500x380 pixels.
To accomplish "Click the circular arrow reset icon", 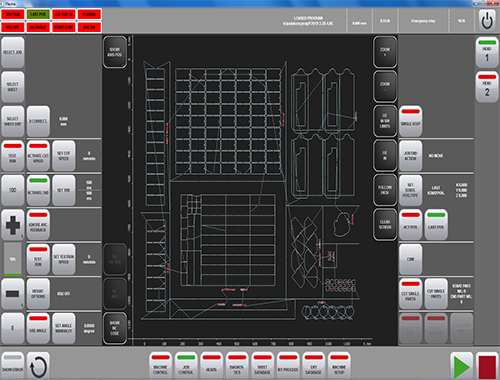I will click(x=38, y=366).
